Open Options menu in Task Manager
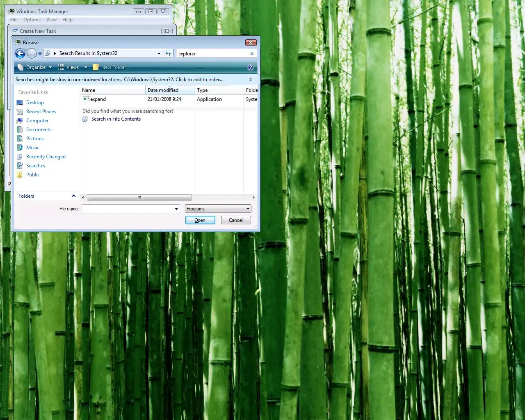 click(x=32, y=20)
